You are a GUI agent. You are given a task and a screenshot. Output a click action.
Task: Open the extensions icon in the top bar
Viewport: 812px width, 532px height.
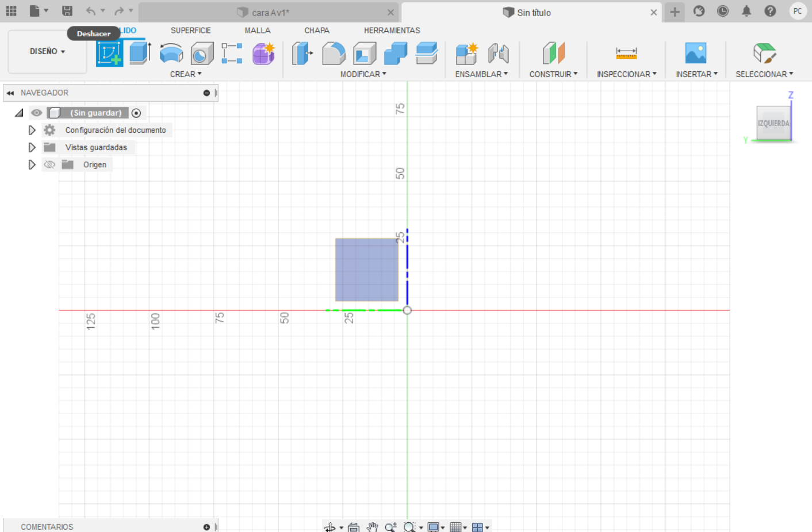pos(699,11)
